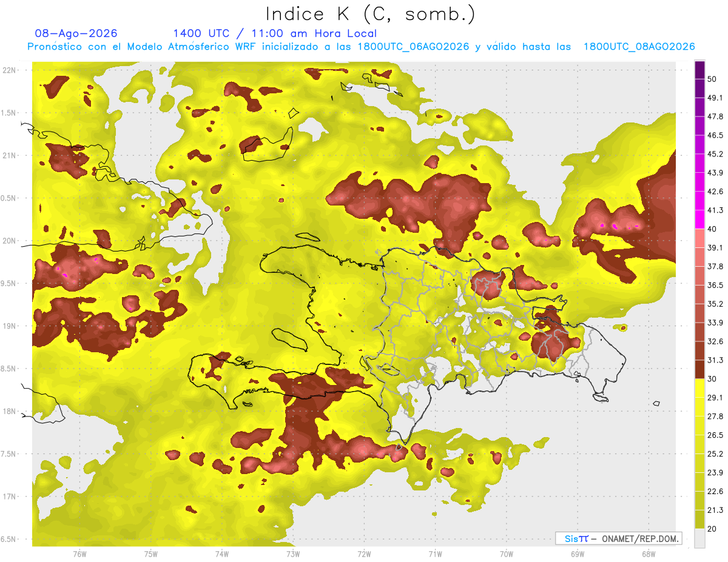This screenshot has width=728, height=562.
Task: Click the 68W longitude label
Action: point(648,554)
